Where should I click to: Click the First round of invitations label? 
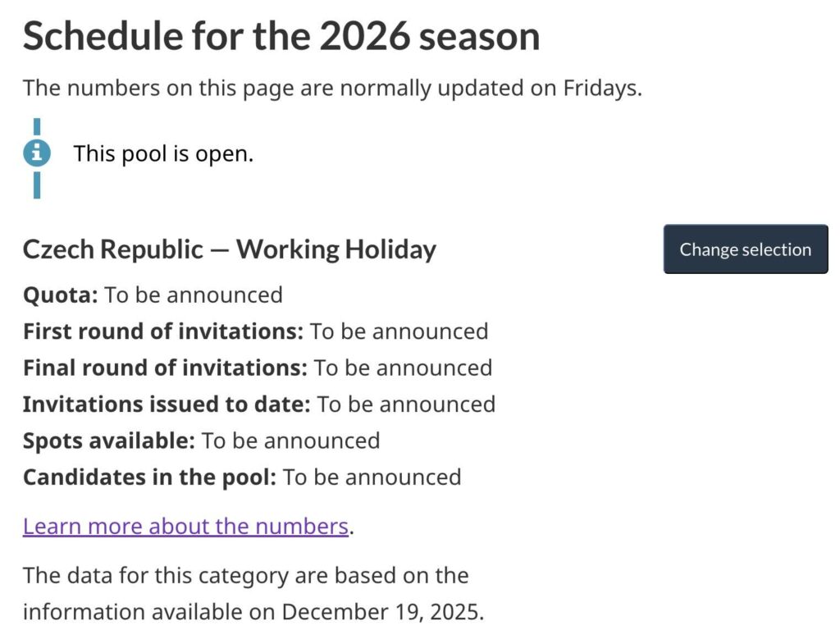coord(163,331)
